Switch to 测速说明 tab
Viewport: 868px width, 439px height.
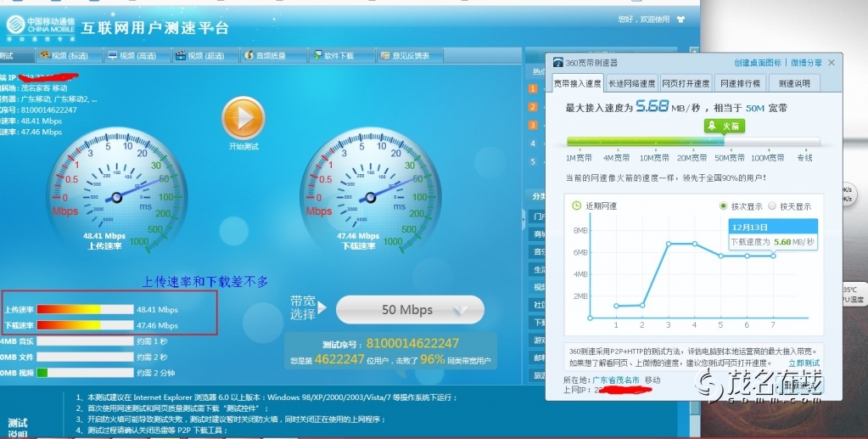(x=794, y=83)
